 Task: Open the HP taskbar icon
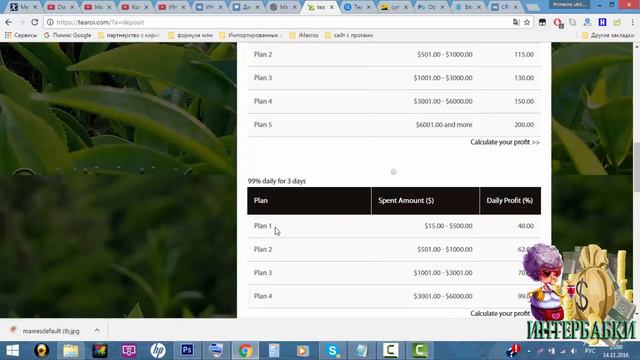(x=158, y=350)
